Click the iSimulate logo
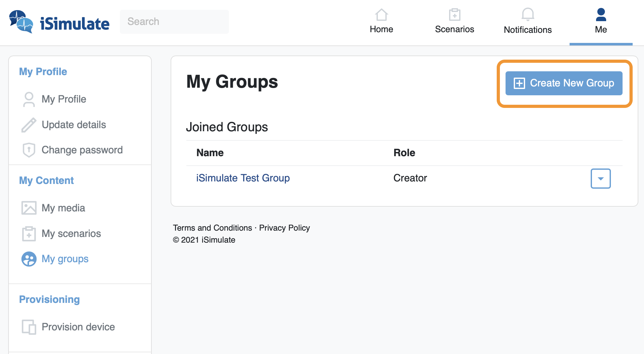The width and height of the screenshot is (644, 354). click(59, 22)
